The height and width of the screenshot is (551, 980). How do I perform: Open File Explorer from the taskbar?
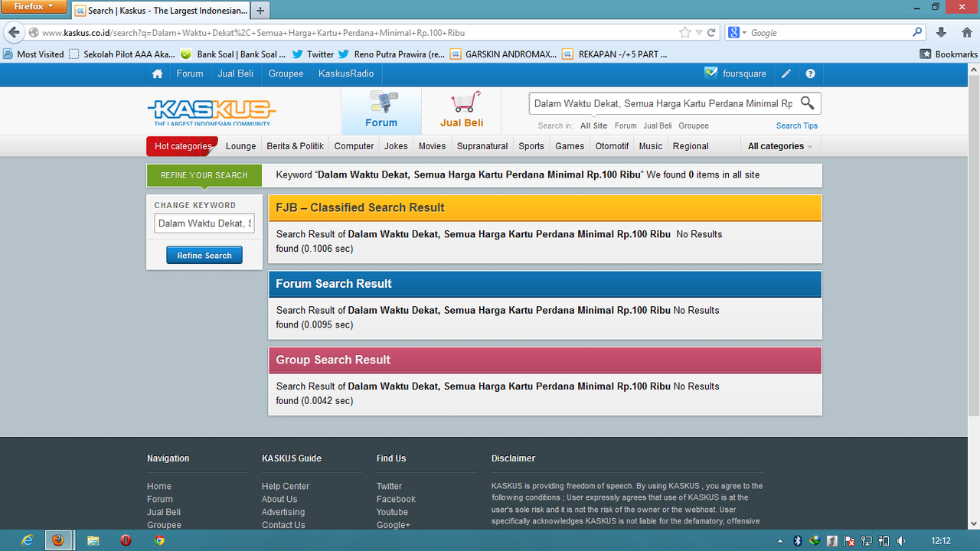(x=93, y=540)
